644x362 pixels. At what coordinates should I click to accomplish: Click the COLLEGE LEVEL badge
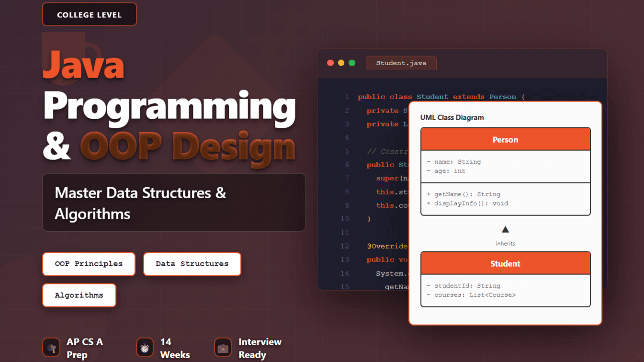89,14
